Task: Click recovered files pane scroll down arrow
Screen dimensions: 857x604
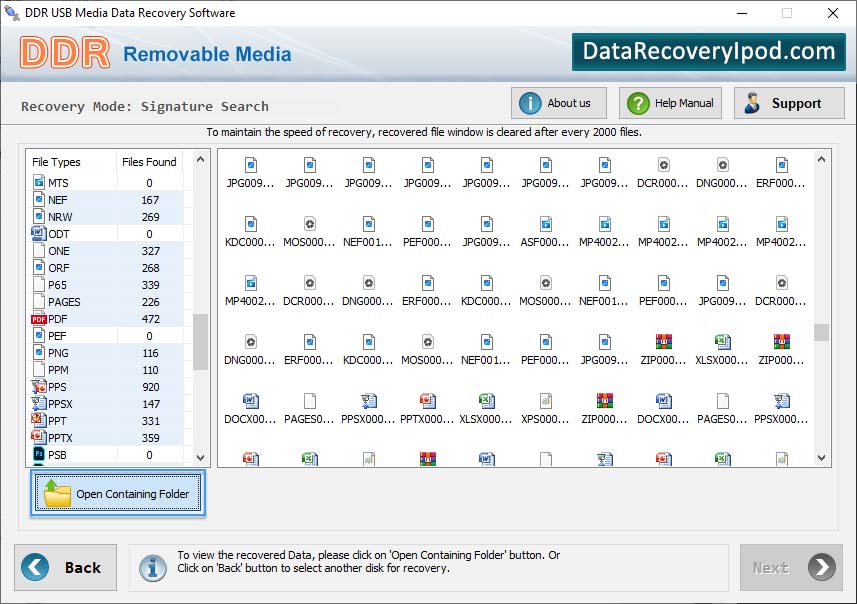Action: (821, 458)
